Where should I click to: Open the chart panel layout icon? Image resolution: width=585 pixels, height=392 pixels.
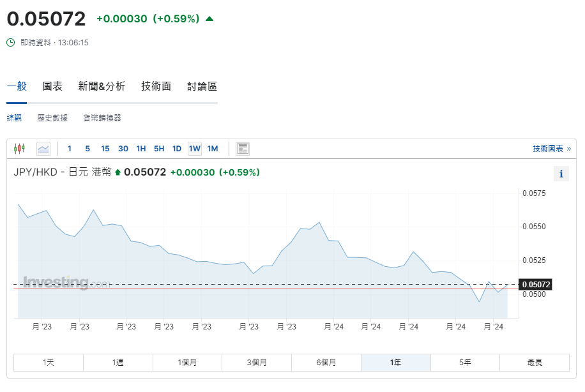tap(242, 148)
